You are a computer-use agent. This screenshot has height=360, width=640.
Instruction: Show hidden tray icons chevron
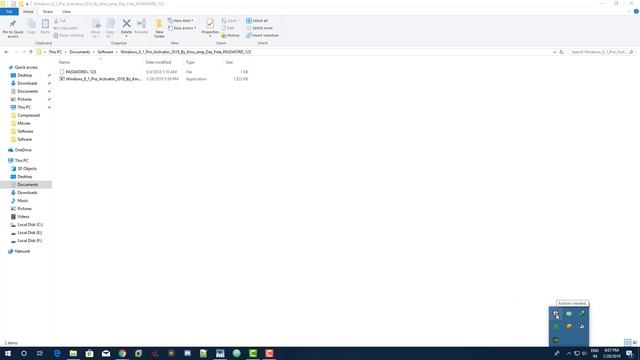pyautogui.click(x=569, y=353)
